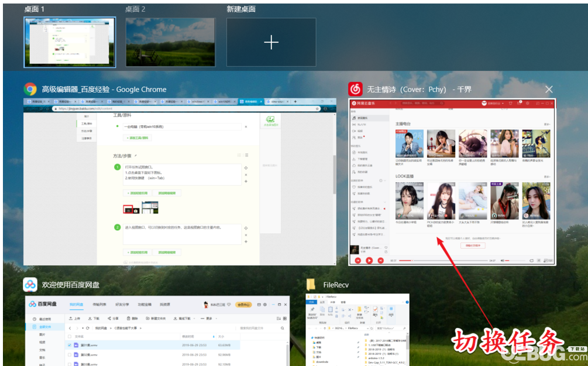Uncheck the 第01集.wmv file checkbox
This screenshot has width=588, height=366.
pyautogui.click(x=70, y=345)
